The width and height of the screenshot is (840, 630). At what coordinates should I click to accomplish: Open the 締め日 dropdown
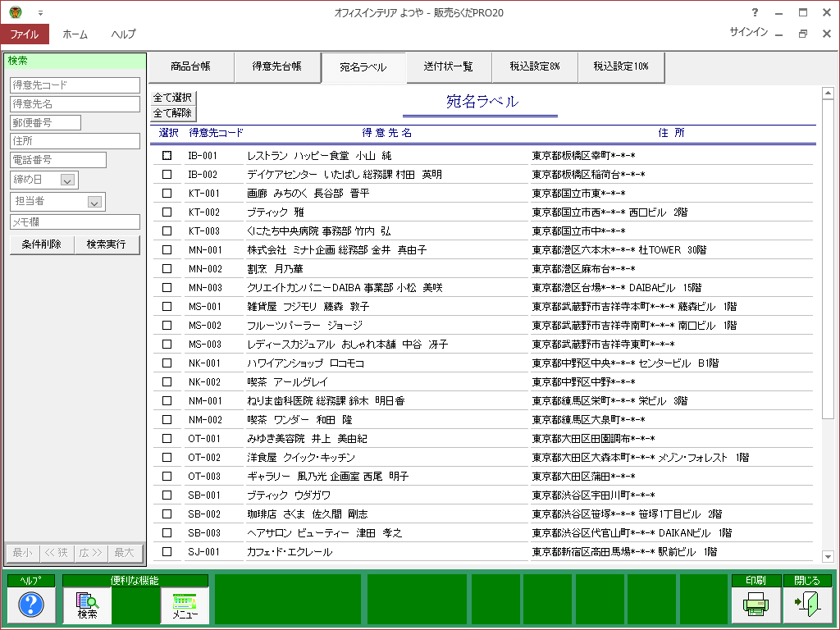pos(67,180)
